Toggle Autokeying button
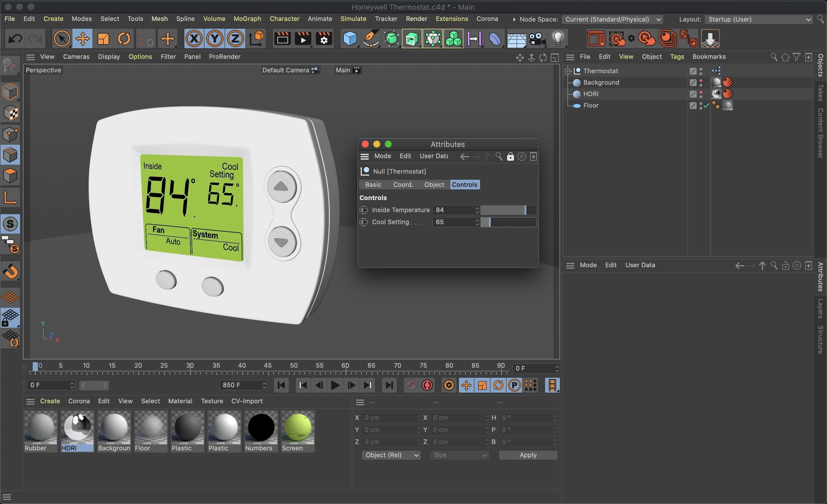827x504 pixels. [427, 385]
